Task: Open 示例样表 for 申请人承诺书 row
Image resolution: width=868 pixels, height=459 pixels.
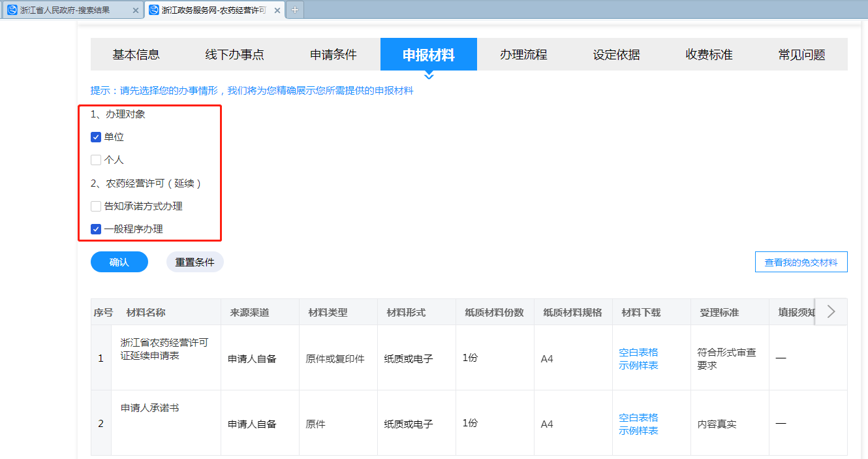Action: tap(638, 431)
